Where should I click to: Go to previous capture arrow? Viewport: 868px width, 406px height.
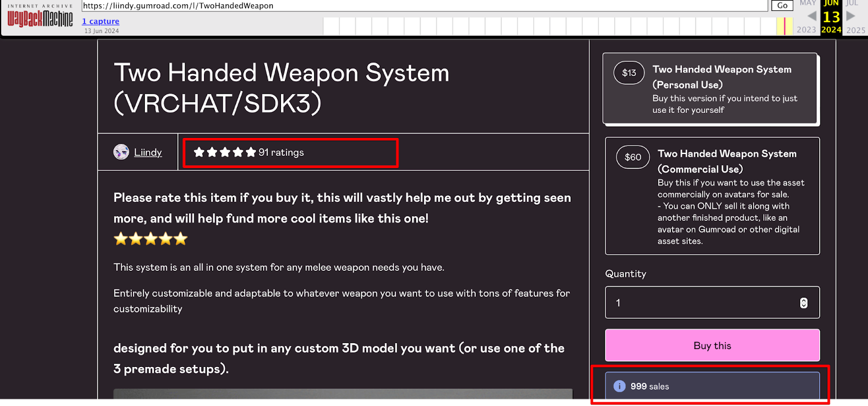tap(812, 16)
